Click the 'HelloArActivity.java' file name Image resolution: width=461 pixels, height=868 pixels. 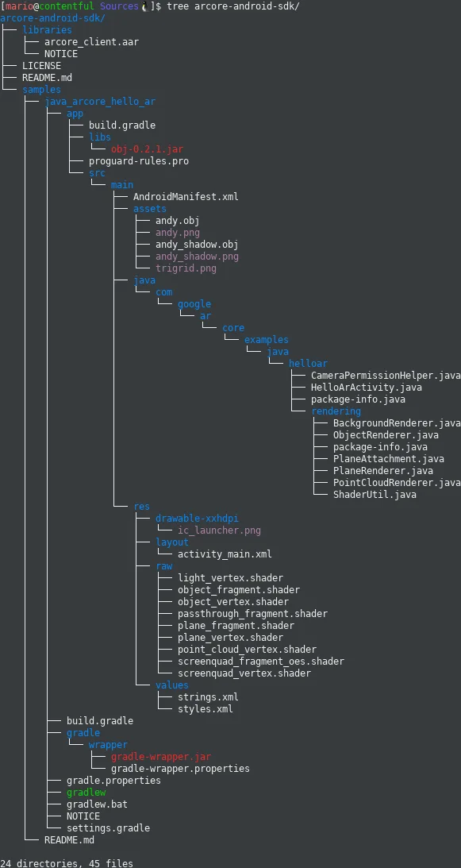[366, 388]
